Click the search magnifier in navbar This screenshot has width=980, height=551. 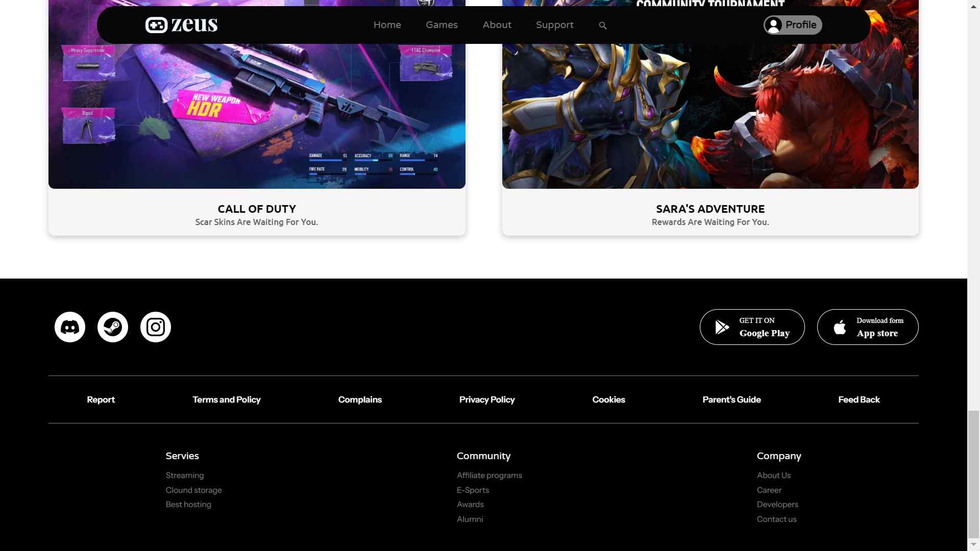click(x=603, y=26)
